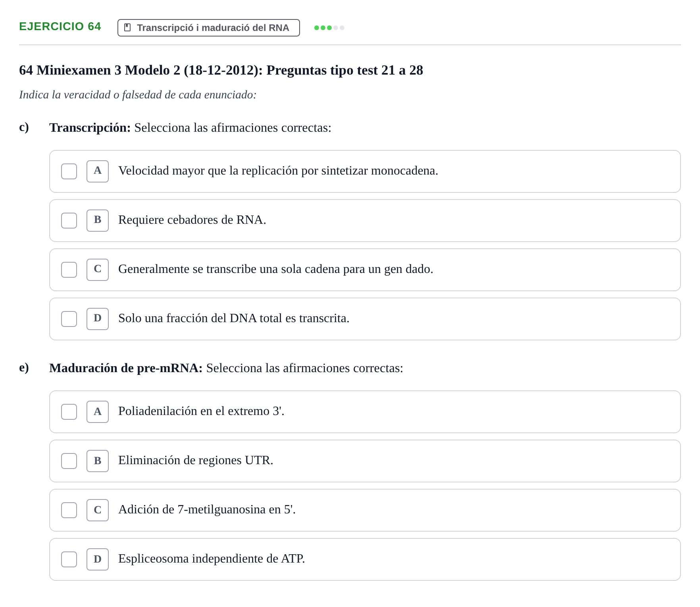Click the difficulty dots indicator
700x607 pixels.
pyautogui.click(x=329, y=28)
